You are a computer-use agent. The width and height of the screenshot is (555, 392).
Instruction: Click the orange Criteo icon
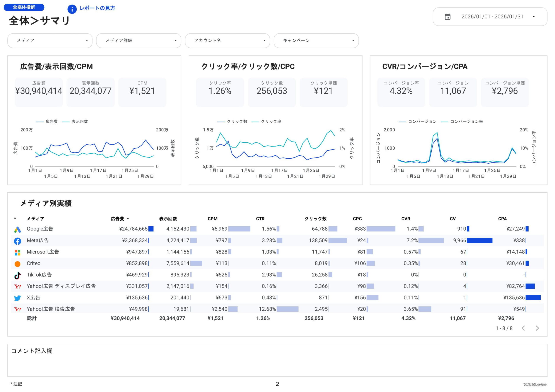coord(17,264)
